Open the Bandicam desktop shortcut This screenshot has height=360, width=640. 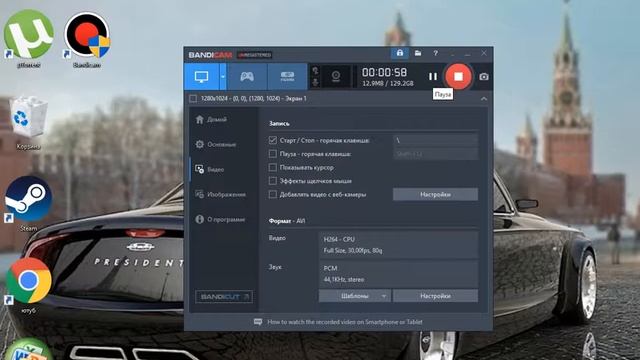[x=87, y=39]
